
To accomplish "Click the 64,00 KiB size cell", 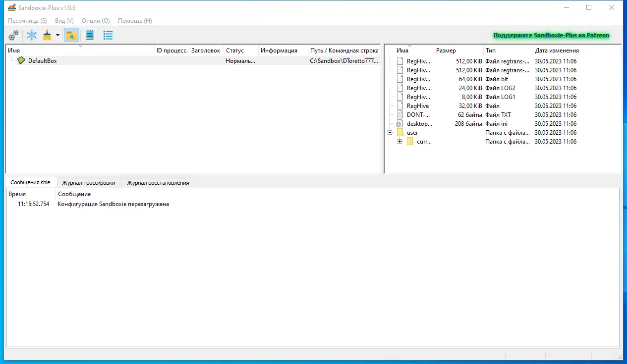I will 470,79.
